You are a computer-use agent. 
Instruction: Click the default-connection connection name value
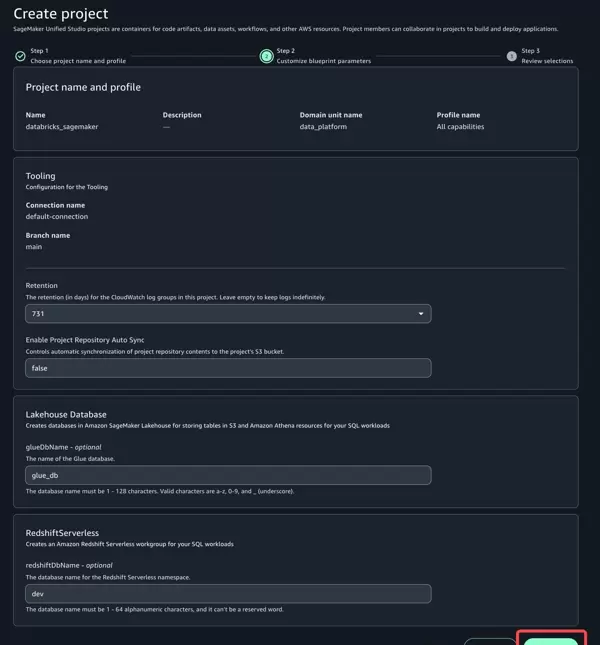click(x=57, y=216)
